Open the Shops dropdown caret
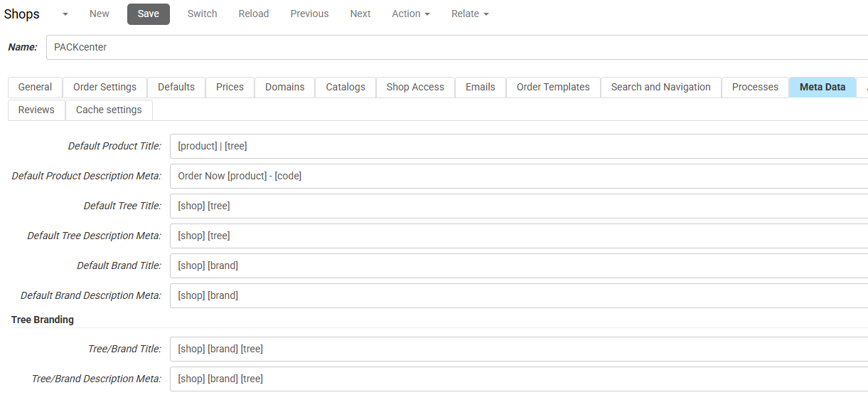Viewport: 868px width, 400px height. point(65,14)
